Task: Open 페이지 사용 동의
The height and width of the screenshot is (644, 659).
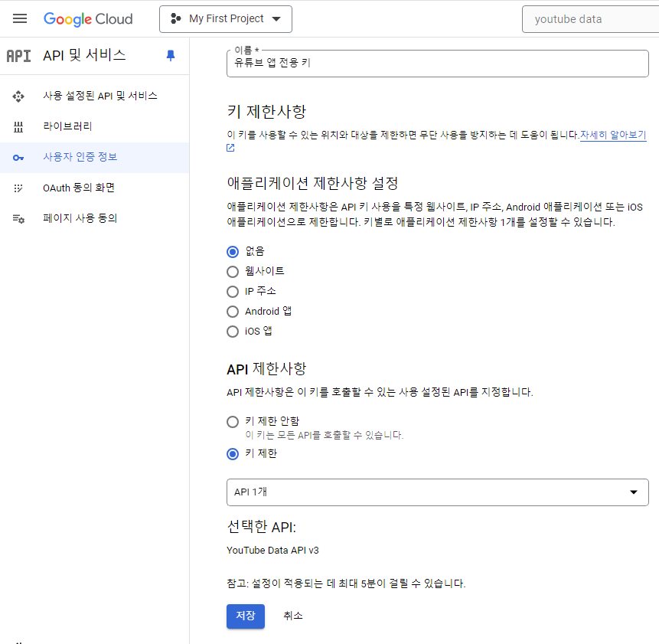Action: click(80, 218)
